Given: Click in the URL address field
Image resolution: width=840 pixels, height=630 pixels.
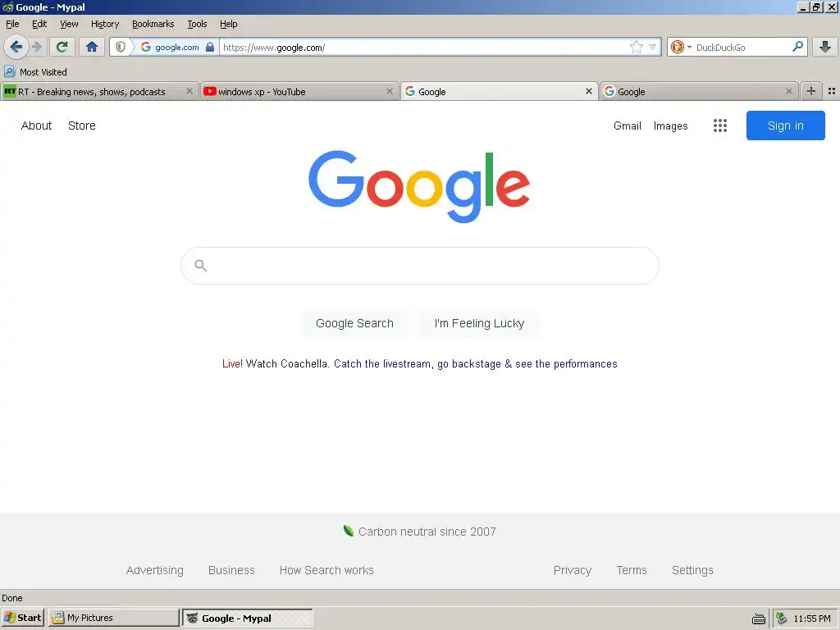Looking at the screenshot, I should click(423, 47).
